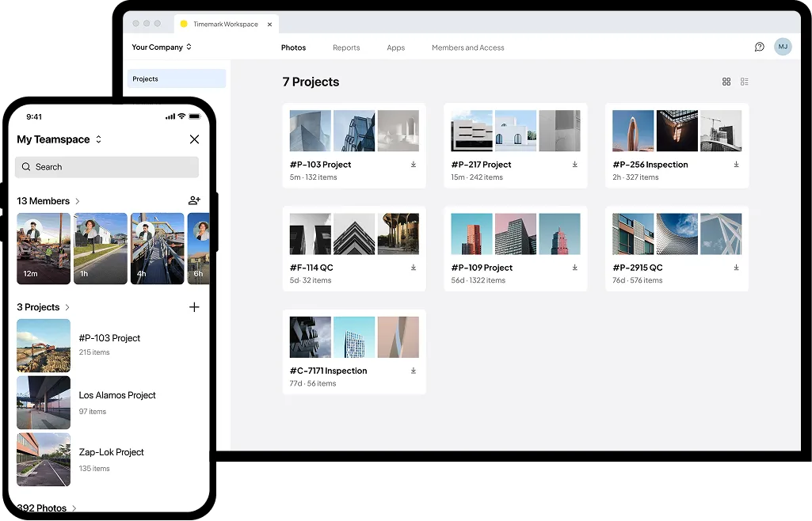Open the MJ account avatar
The width and height of the screenshot is (812, 521).
(783, 47)
